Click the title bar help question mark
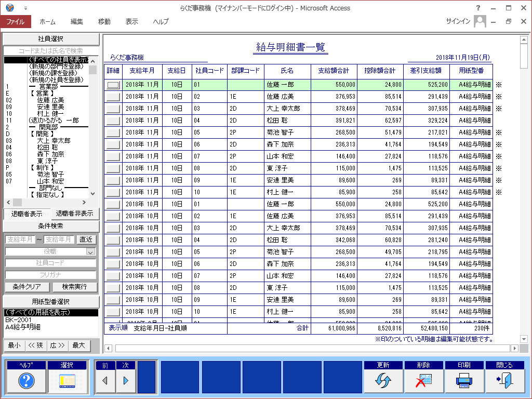The image size is (532, 399). [478, 8]
